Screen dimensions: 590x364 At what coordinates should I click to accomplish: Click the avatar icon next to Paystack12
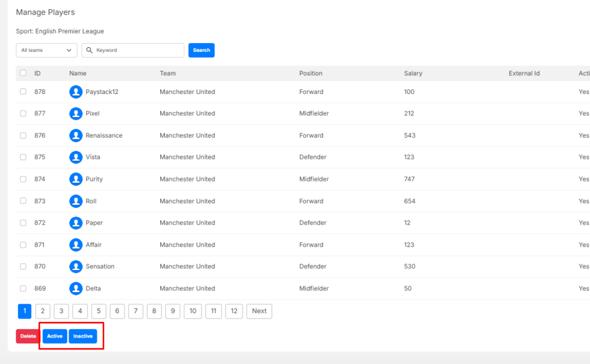pos(75,92)
